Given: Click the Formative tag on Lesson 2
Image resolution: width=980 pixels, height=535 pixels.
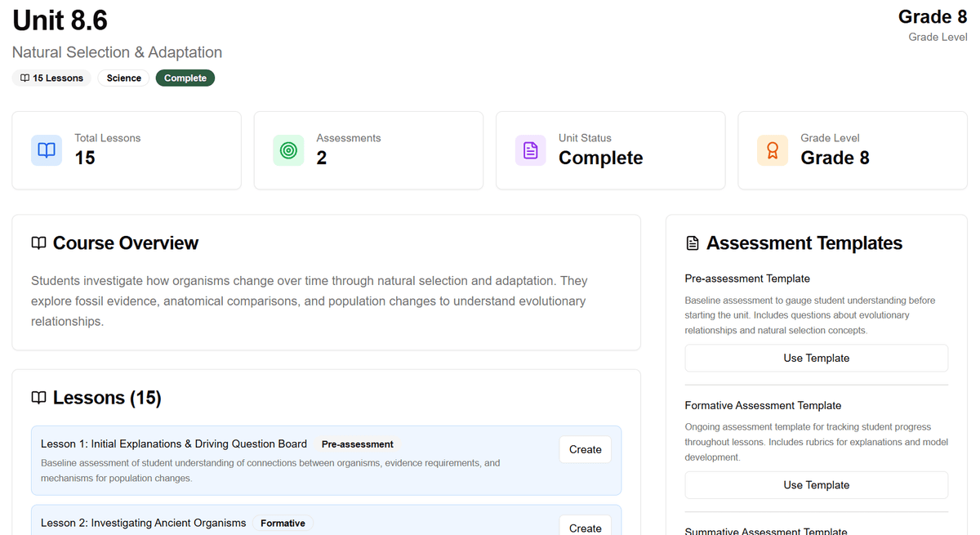Looking at the screenshot, I should coord(283,523).
